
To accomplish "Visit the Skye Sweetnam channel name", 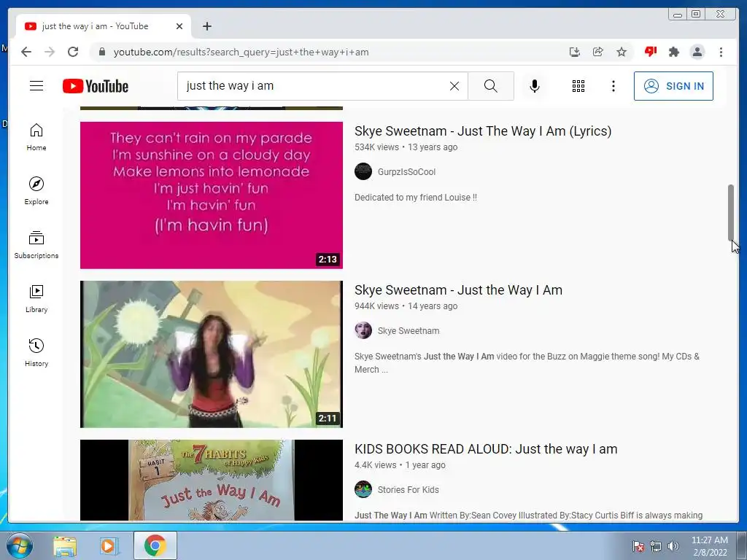I will (409, 331).
